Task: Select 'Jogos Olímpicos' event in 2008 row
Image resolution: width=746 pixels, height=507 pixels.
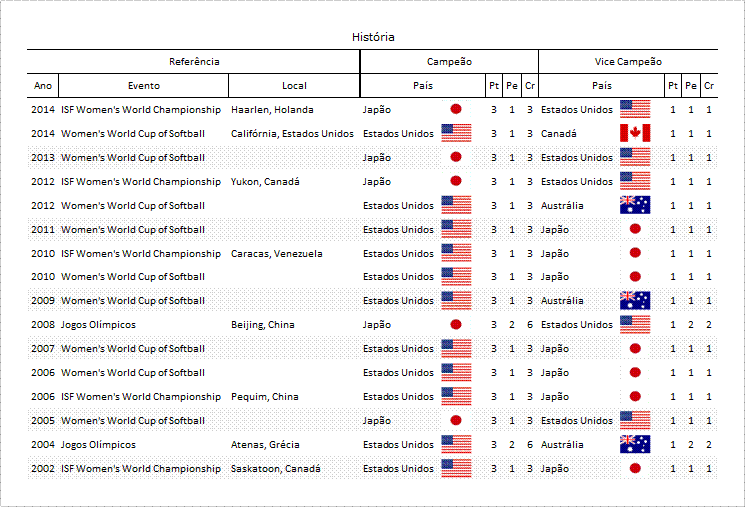Action: pyautogui.click(x=98, y=325)
